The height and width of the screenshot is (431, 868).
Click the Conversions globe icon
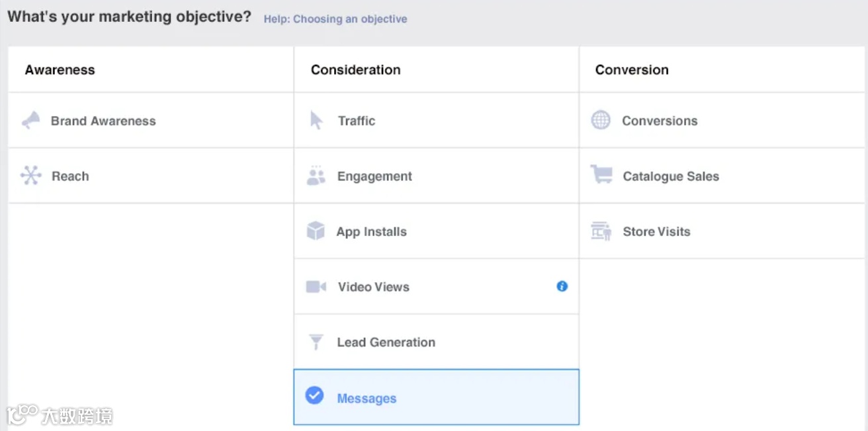[x=601, y=120]
